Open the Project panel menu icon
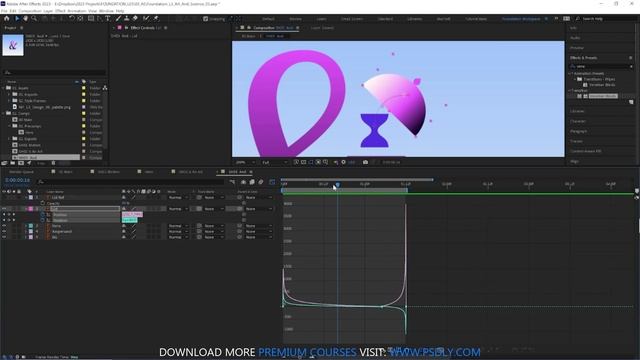This screenshot has width=640, height=360. click(22, 28)
